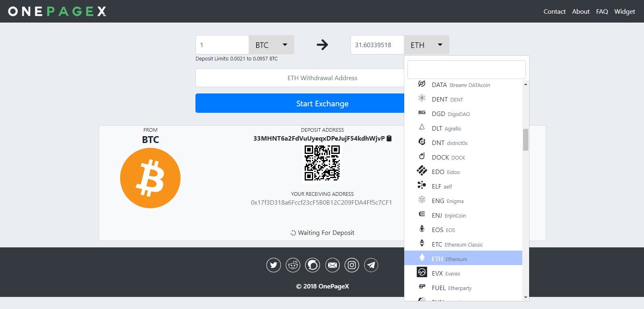Go to the About page
This screenshot has width=644, height=309.
click(x=581, y=12)
